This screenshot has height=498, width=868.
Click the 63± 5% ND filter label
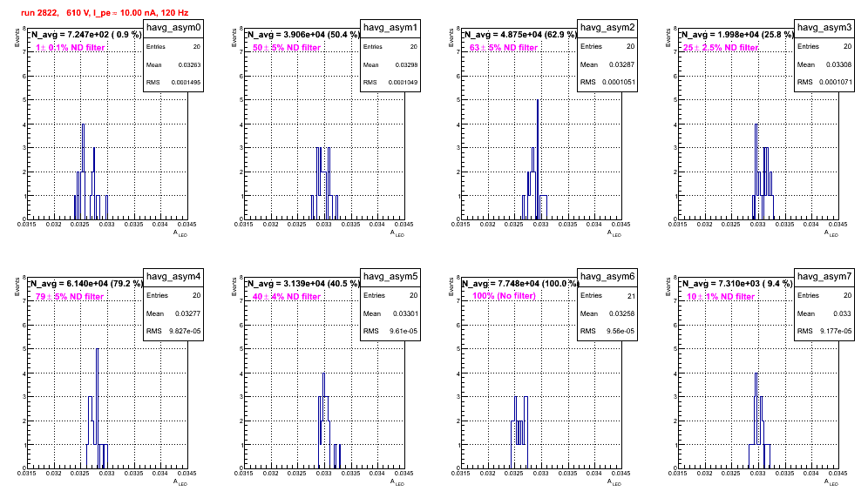pyautogui.click(x=504, y=48)
